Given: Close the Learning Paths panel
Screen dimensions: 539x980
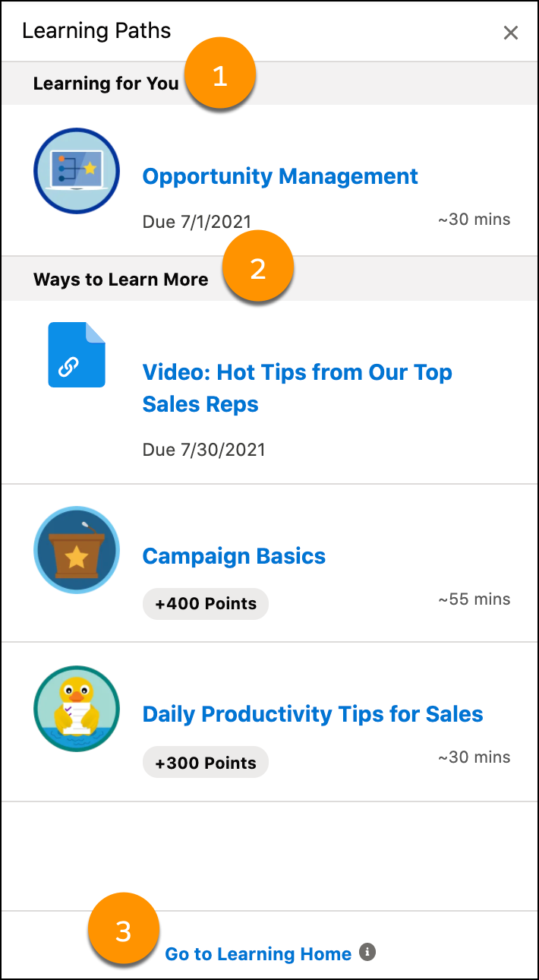Looking at the screenshot, I should coord(511,33).
